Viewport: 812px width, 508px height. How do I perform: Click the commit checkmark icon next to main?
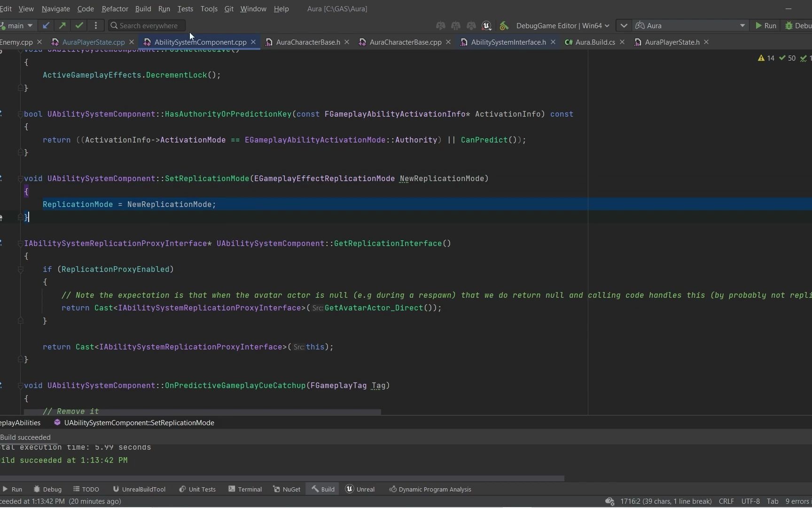(79, 26)
